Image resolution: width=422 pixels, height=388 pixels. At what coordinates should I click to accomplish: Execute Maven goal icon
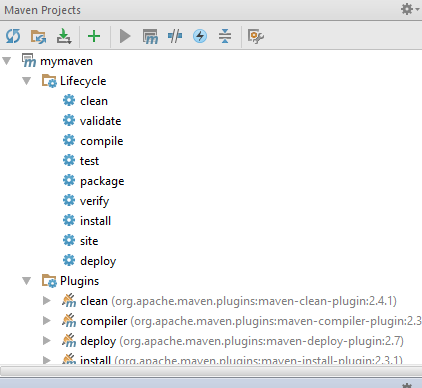(150, 36)
